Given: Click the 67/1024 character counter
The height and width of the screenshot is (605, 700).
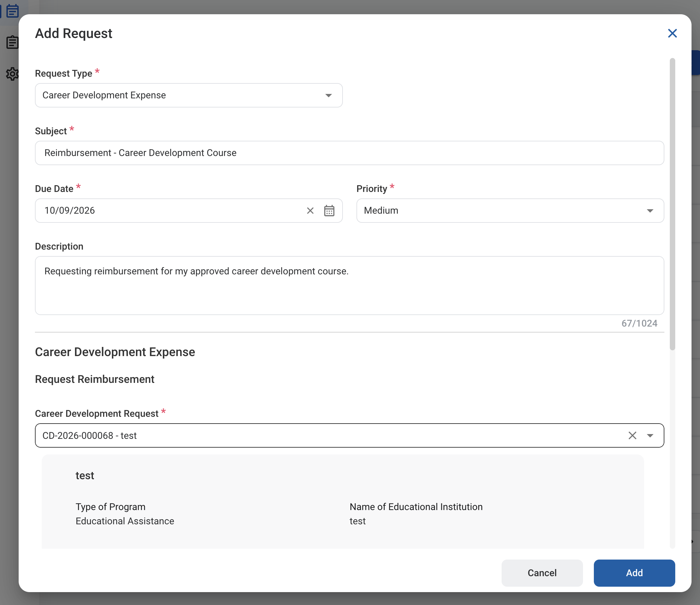Looking at the screenshot, I should click(639, 323).
